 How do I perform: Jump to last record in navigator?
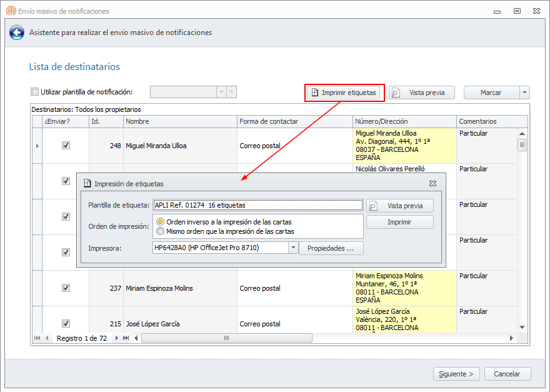tap(126, 338)
